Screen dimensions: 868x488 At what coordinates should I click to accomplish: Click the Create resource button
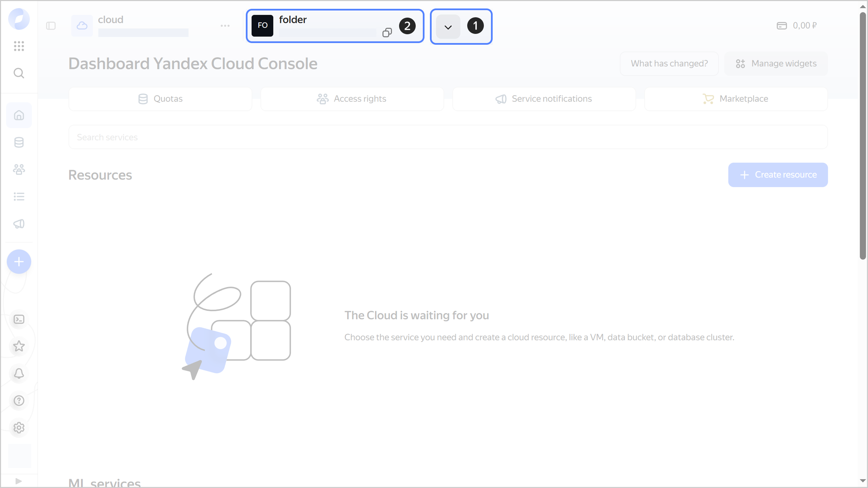[778, 175]
